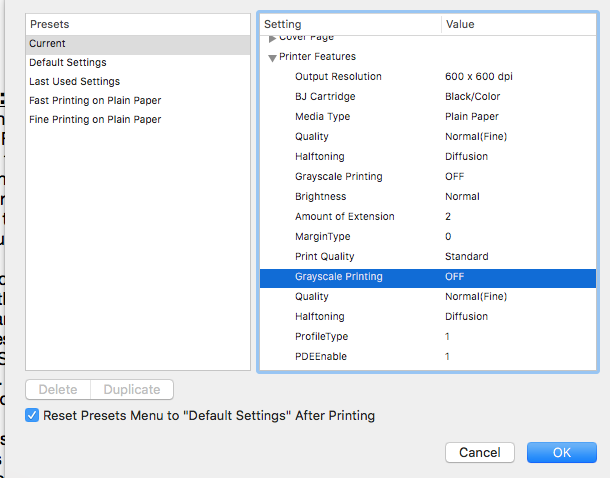Click the Value column header
The image size is (610, 478).
pyautogui.click(x=520, y=24)
